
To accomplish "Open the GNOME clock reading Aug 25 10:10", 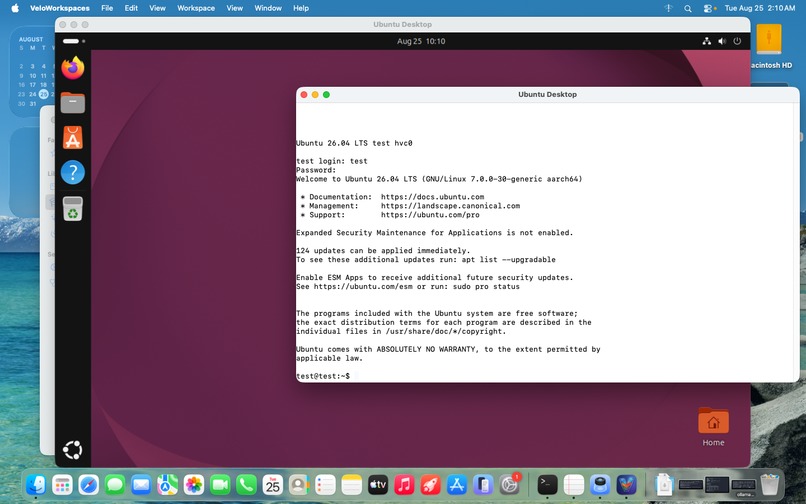I will [x=421, y=41].
